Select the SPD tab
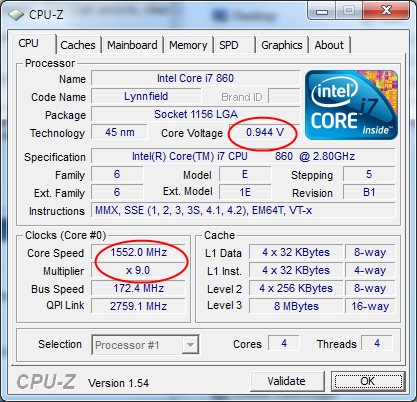417x402 pixels. (229, 45)
